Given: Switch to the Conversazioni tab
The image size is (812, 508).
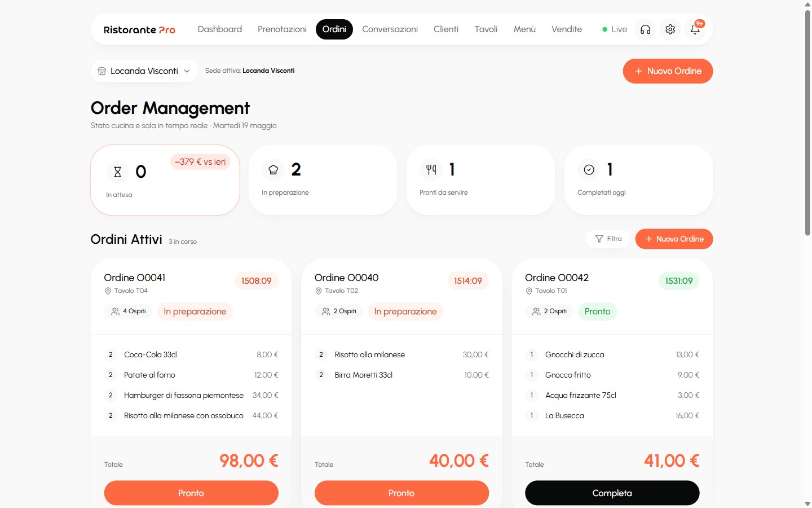Looking at the screenshot, I should click(390, 29).
